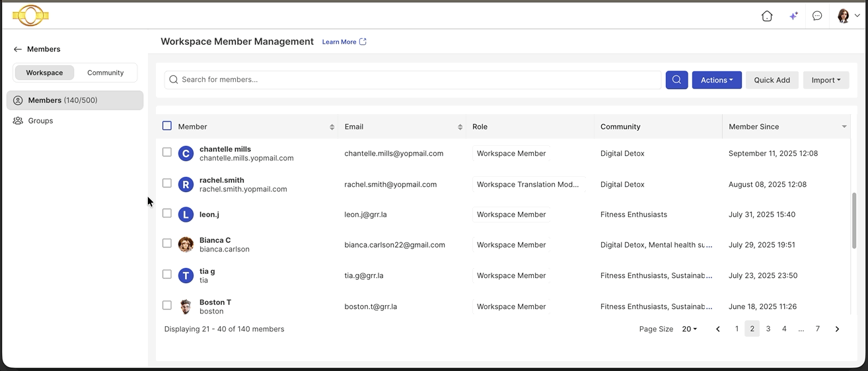The width and height of the screenshot is (868, 371).
Task: Click boston.t@grr.la email
Action: [371, 307]
